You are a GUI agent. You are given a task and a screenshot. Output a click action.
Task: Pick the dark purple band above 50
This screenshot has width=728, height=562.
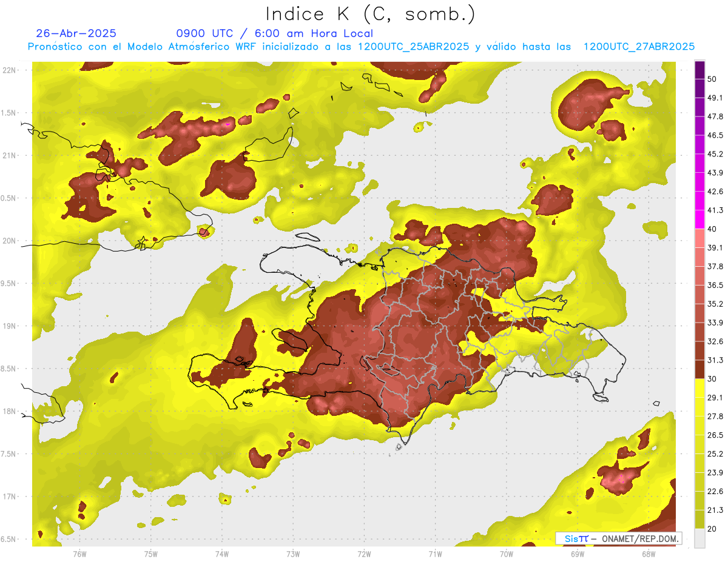coord(699,70)
